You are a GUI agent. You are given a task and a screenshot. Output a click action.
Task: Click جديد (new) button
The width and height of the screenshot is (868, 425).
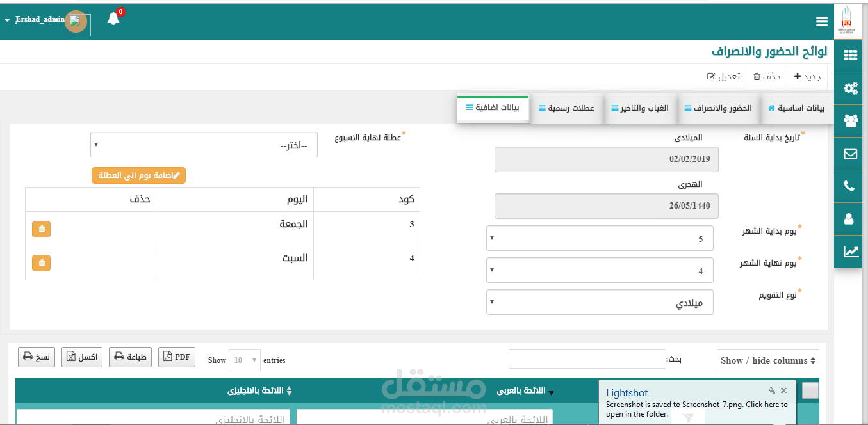(x=808, y=76)
